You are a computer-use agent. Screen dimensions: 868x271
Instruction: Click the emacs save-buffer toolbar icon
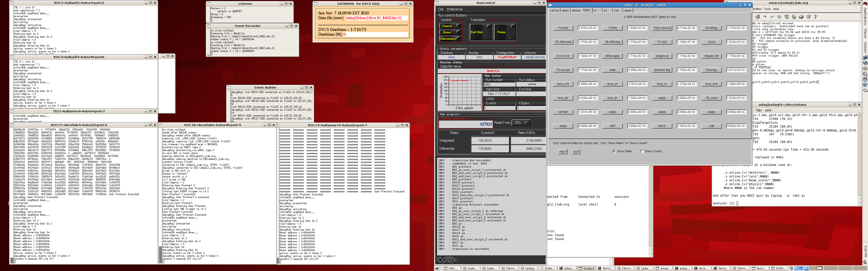(x=757, y=17)
